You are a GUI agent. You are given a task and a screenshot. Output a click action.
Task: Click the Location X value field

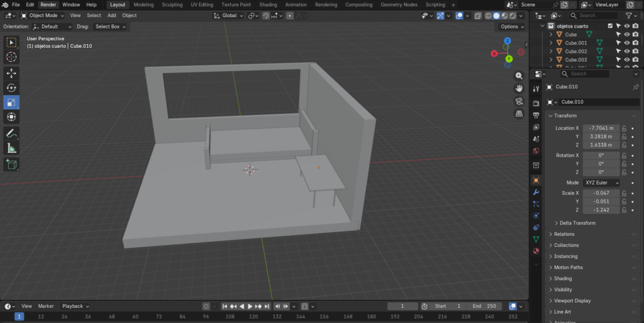601,128
